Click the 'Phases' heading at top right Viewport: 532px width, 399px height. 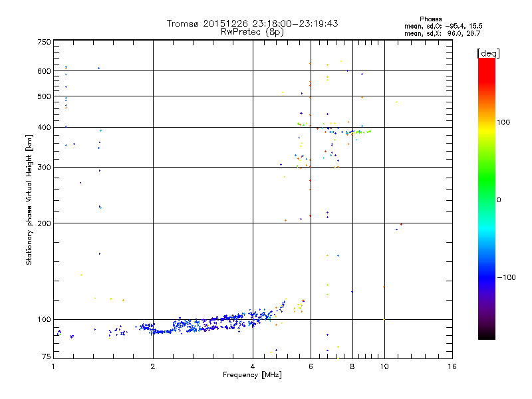coord(430,19)
